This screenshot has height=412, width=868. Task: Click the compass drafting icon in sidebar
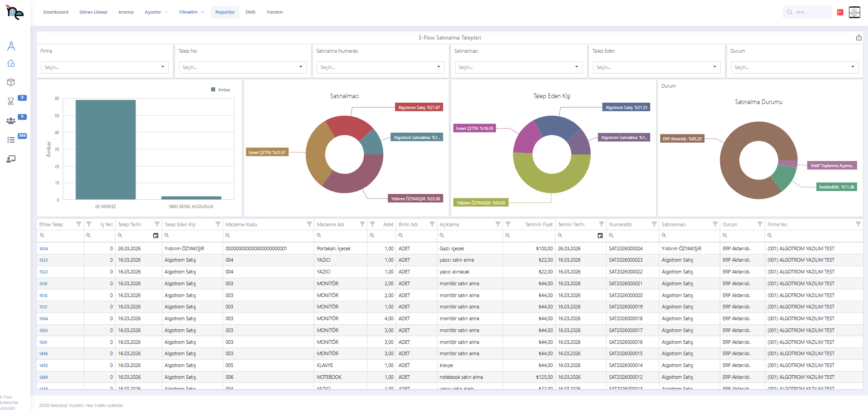11,46
